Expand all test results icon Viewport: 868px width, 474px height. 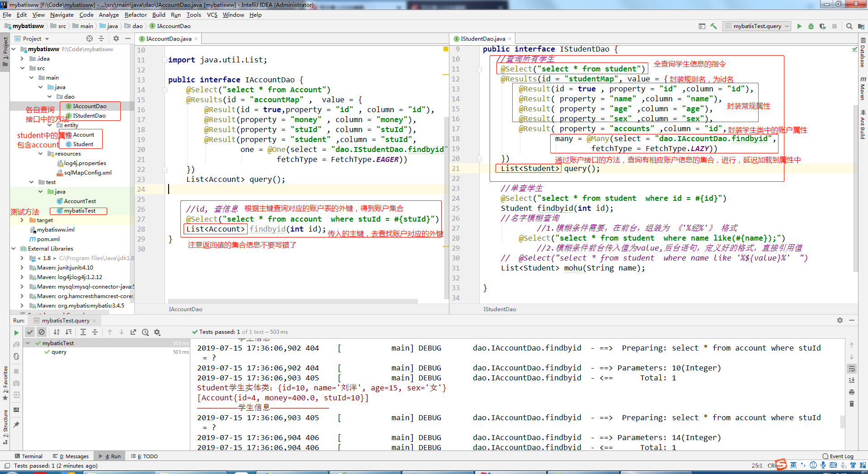click(83, 332)
